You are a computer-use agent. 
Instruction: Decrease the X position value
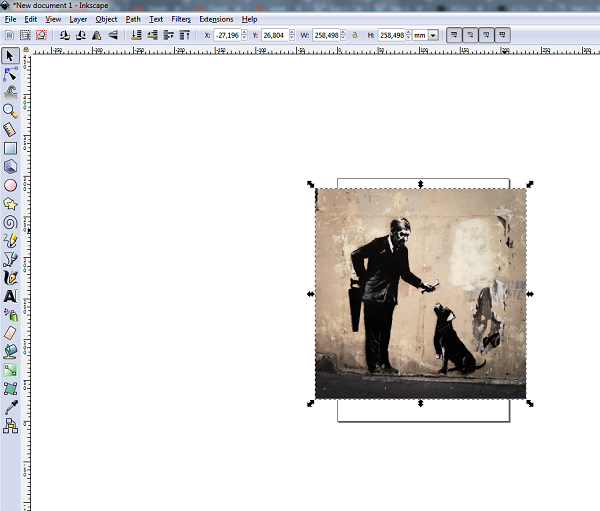coord(245,38)
